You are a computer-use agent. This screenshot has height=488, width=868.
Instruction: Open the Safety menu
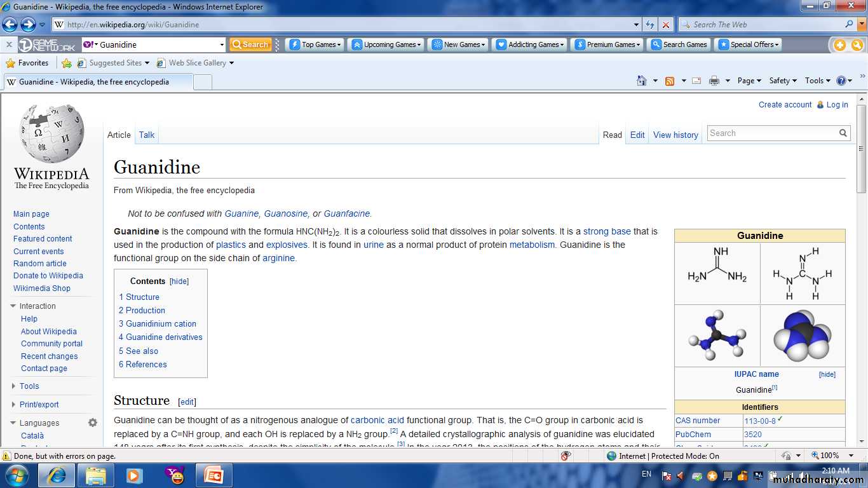(x=783, y=81)
